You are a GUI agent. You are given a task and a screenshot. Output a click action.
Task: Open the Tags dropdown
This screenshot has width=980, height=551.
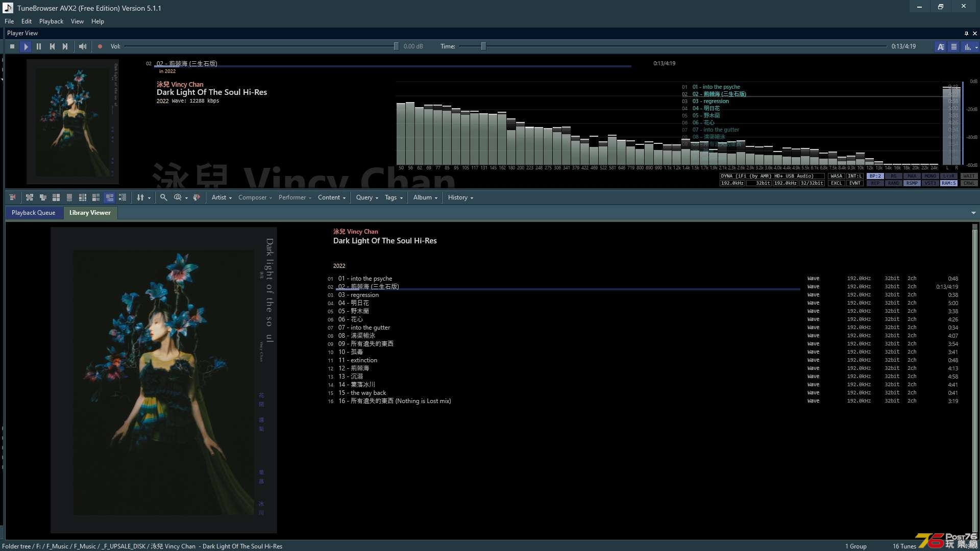pos(394,197)
